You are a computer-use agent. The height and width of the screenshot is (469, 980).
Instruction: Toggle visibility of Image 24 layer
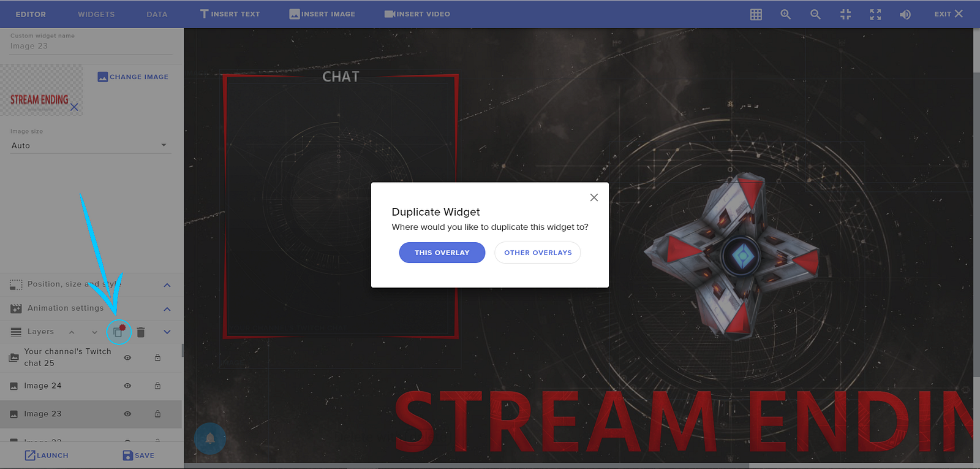pos(127,386)
